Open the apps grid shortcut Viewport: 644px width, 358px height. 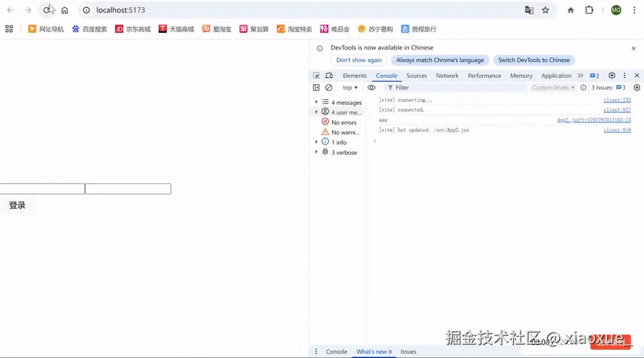9,29
